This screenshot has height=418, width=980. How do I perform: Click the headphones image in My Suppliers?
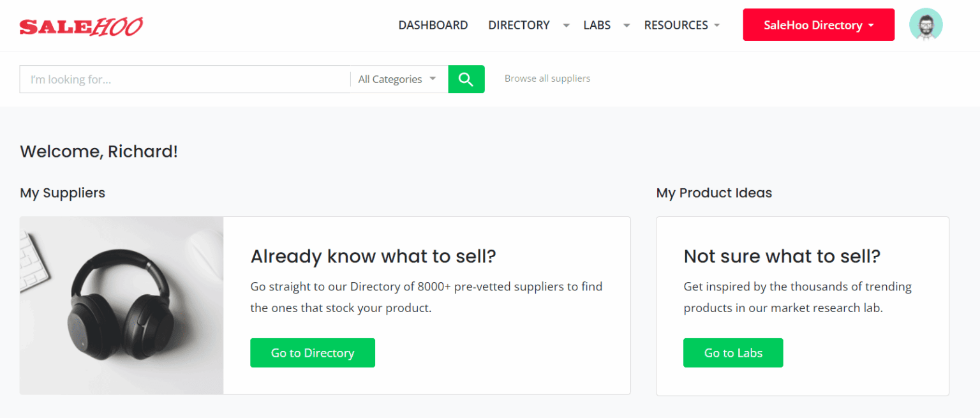pos(121,304)
